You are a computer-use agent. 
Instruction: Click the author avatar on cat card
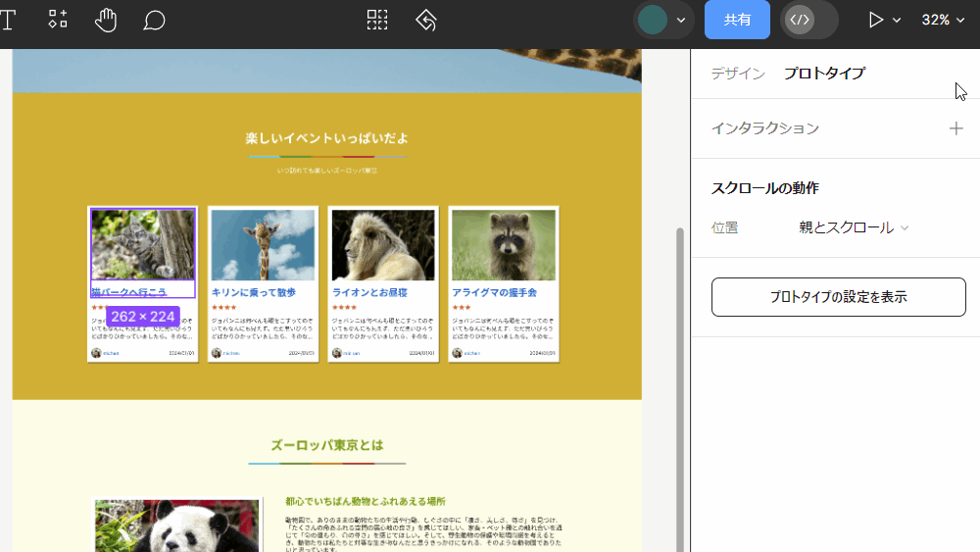point(96,353)
